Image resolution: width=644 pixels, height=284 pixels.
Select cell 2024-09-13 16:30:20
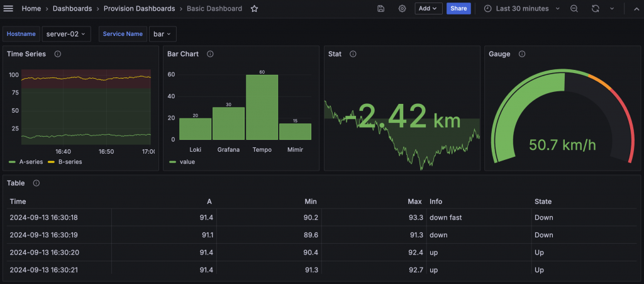coord(59,253)
